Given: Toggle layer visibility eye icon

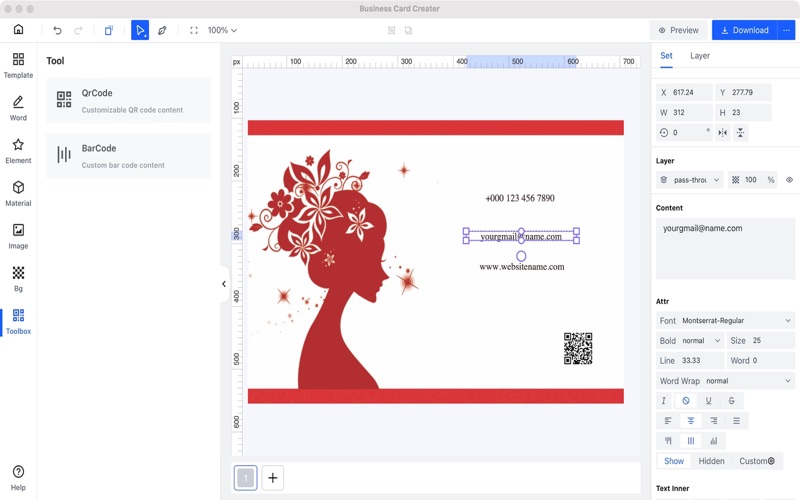Looking at the screenshot, I should (789, 180).
